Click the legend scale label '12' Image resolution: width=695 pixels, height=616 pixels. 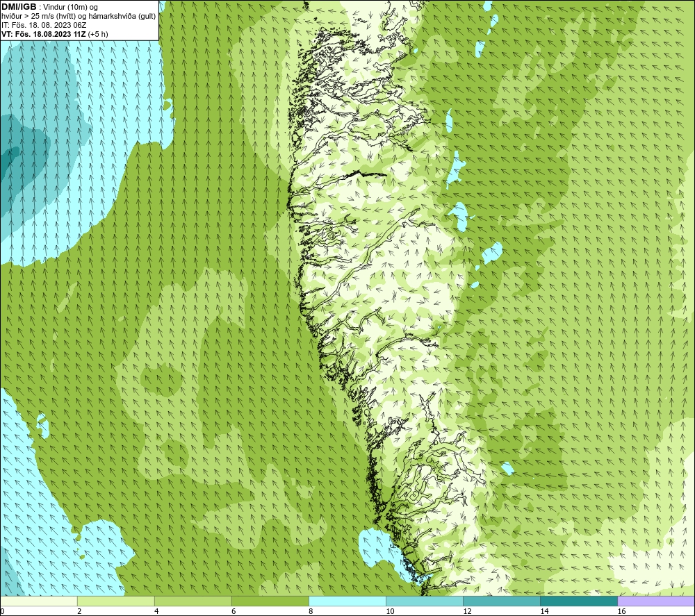point(467,611)
